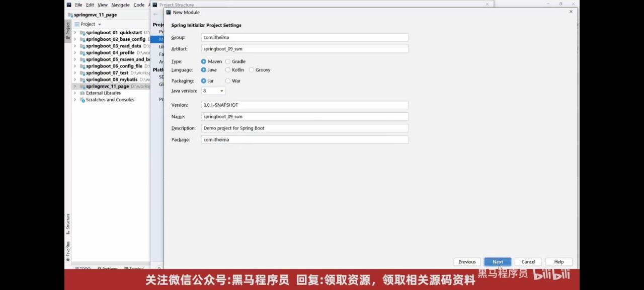Click the springboot_01_quickstart module folder icon
This screenshot has height=290, width=644.
(x=82, y=33)
